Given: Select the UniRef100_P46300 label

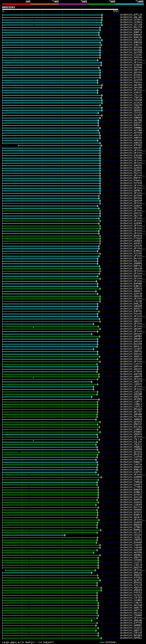Looking at the screenshot, I should [131, 82].
